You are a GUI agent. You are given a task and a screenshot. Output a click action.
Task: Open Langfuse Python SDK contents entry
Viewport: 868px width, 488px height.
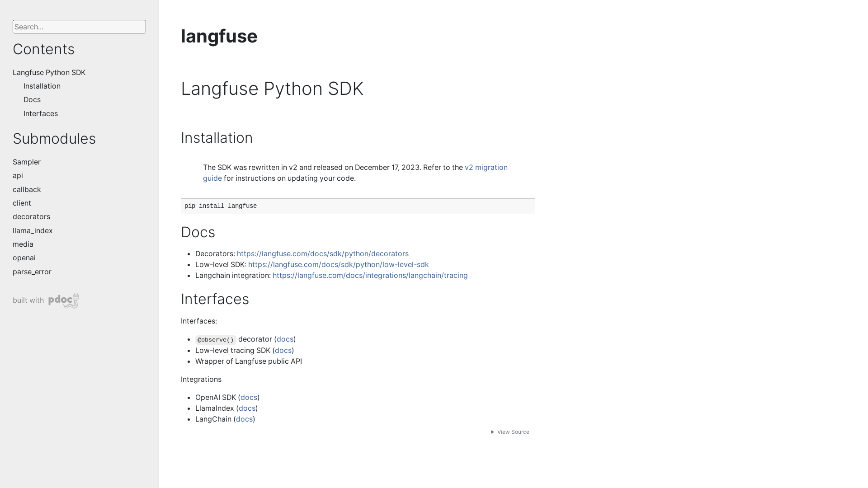pyautogui.click(x=49, y=72)
